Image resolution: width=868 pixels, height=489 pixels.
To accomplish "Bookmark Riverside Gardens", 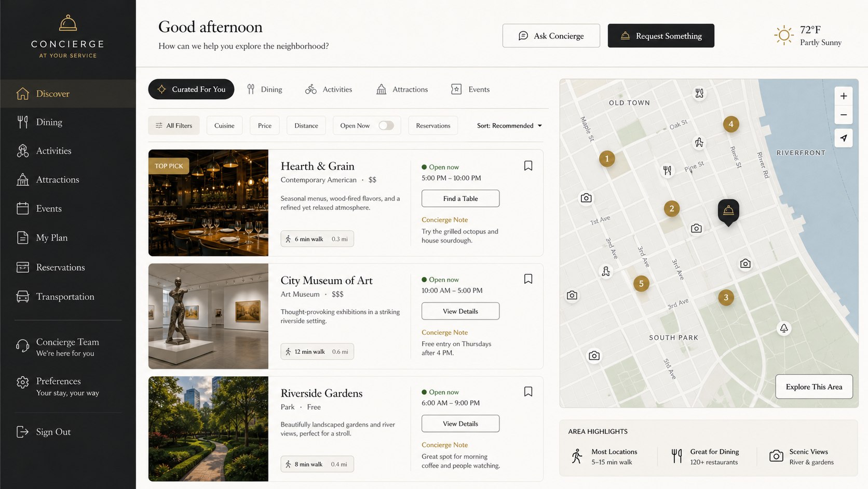I will 528,392.
